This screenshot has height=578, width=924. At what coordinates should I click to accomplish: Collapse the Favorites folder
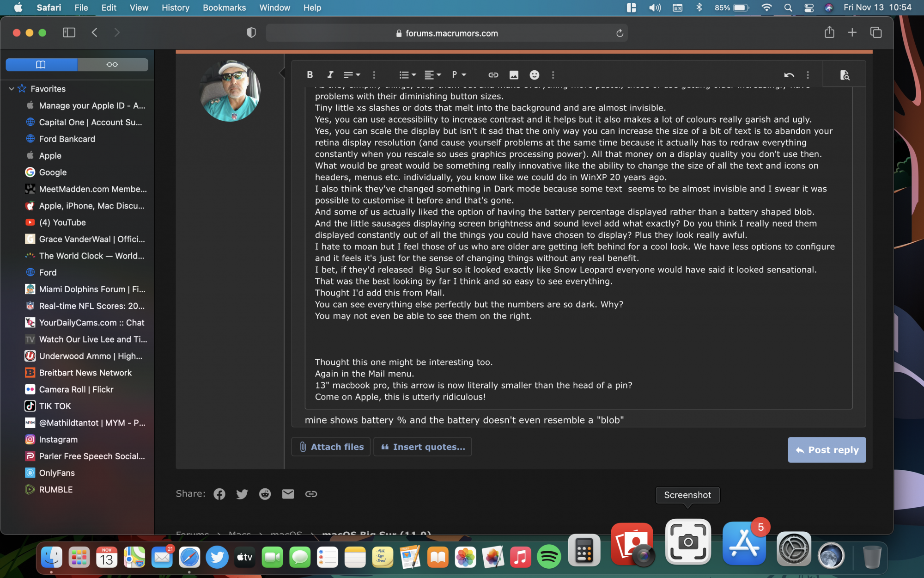pyautogui.click(x=11, y=89)
